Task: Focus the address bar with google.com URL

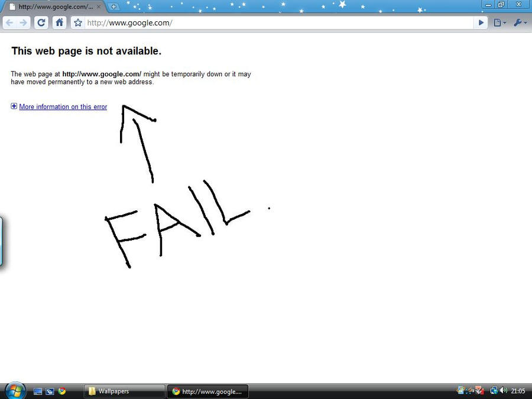Action: tap(278, 22)
